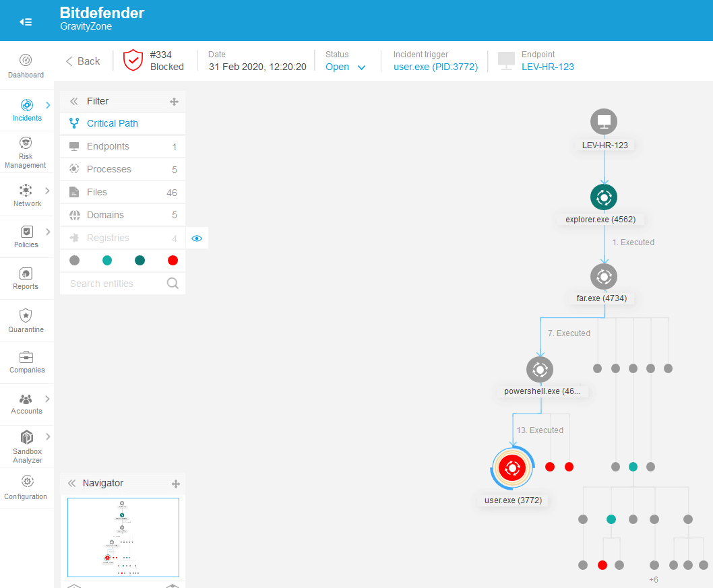Expand the Accounts submenu chevron
713x588 pixels.
[47, 399]
